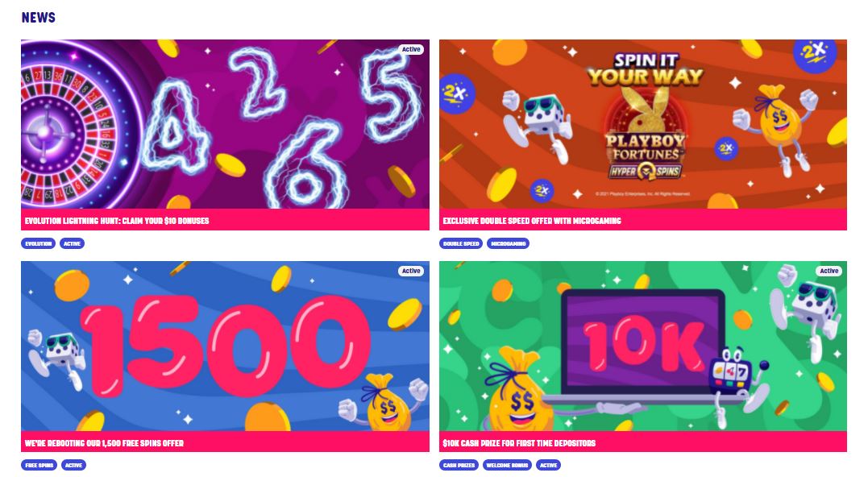Filter by the Microgaming tag
Screen dimensions: 868x477
tap(509, 243)
